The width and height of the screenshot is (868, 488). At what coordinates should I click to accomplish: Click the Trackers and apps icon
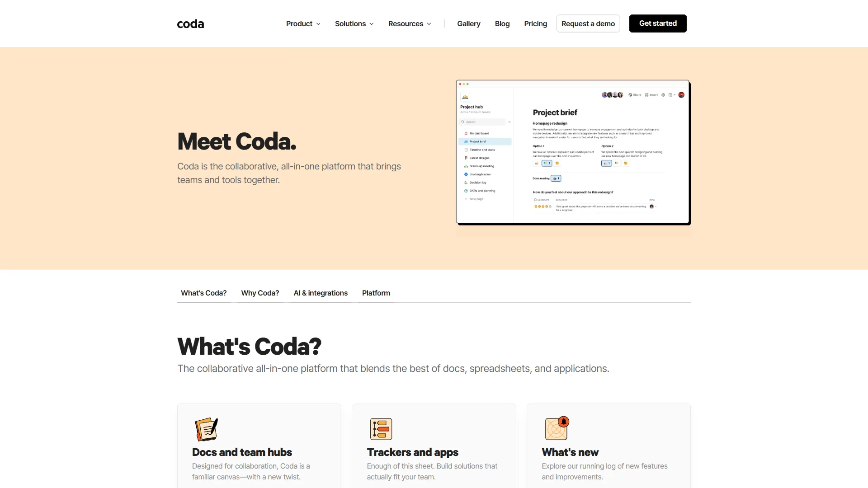[381, 429]
